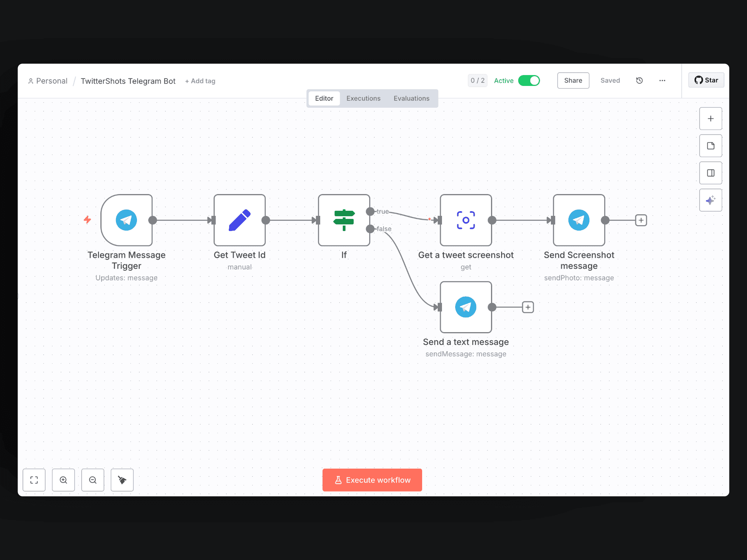Zoom out on the canvas

93,480
